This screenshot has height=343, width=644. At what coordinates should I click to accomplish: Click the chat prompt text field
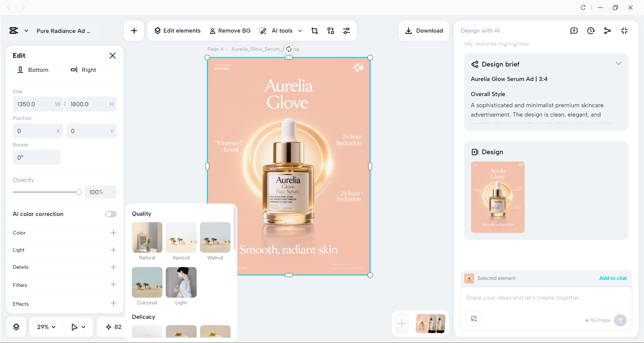546,298
